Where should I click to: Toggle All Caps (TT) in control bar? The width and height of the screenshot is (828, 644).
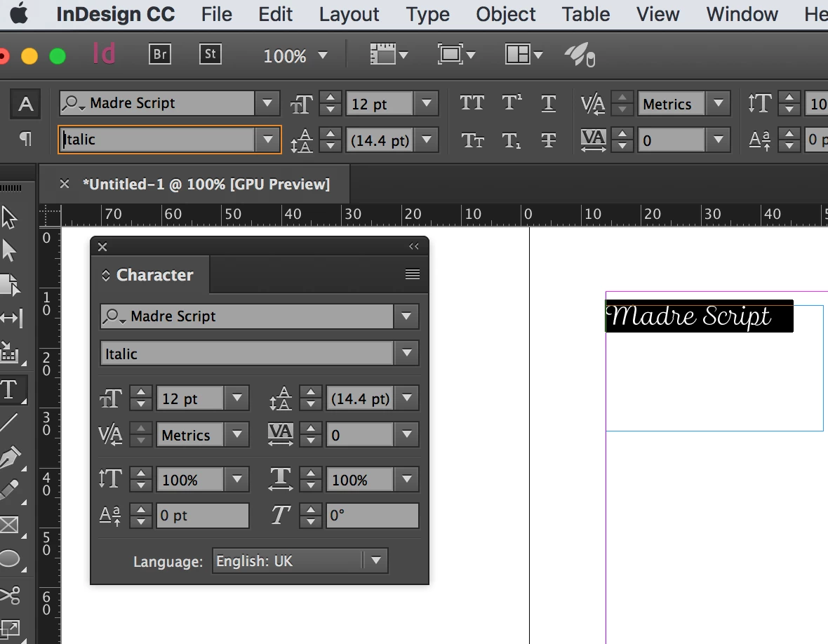[472, 103]
